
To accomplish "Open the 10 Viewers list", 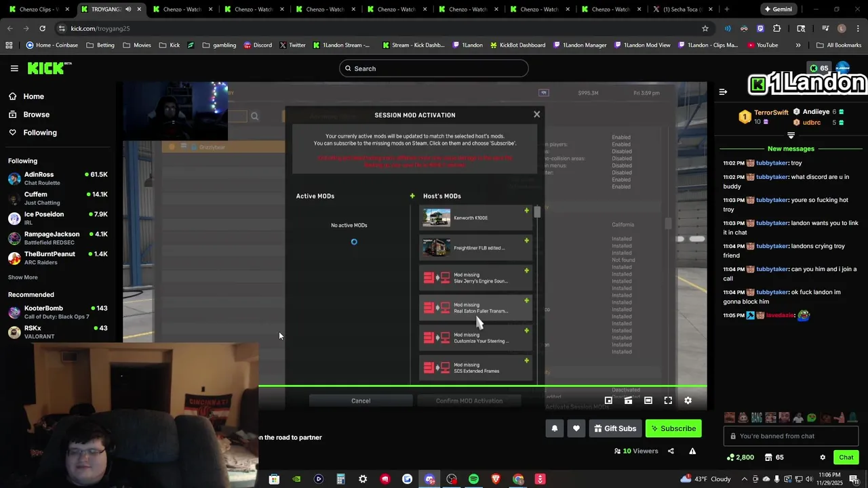I will click(636, 451).
